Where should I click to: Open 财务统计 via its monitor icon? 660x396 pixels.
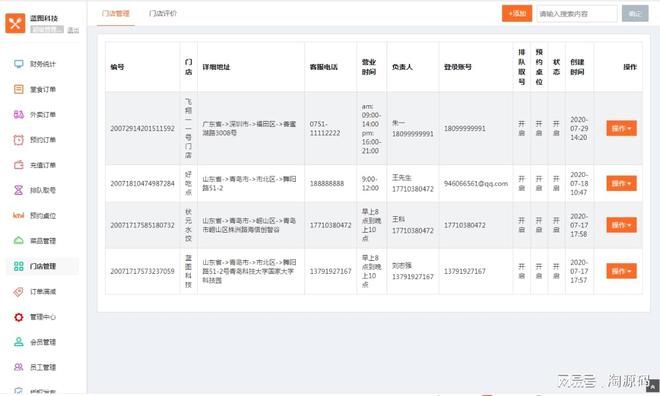click(19, 64)
